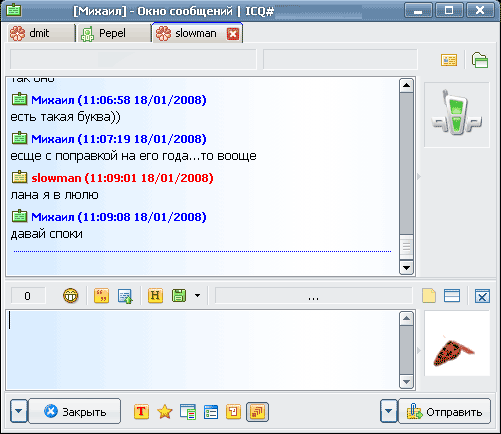Expand dropdown arrow next to save icon

pos(197,295)
